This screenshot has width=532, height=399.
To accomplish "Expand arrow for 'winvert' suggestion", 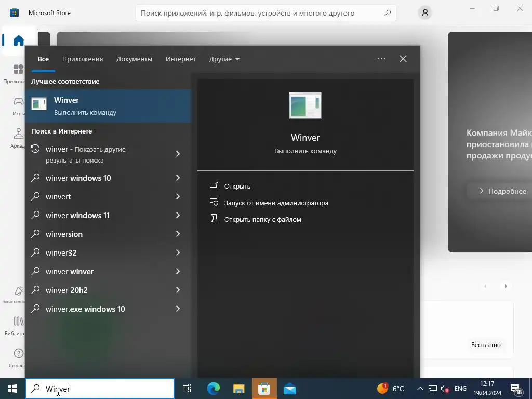I will [x=178, y=196].
